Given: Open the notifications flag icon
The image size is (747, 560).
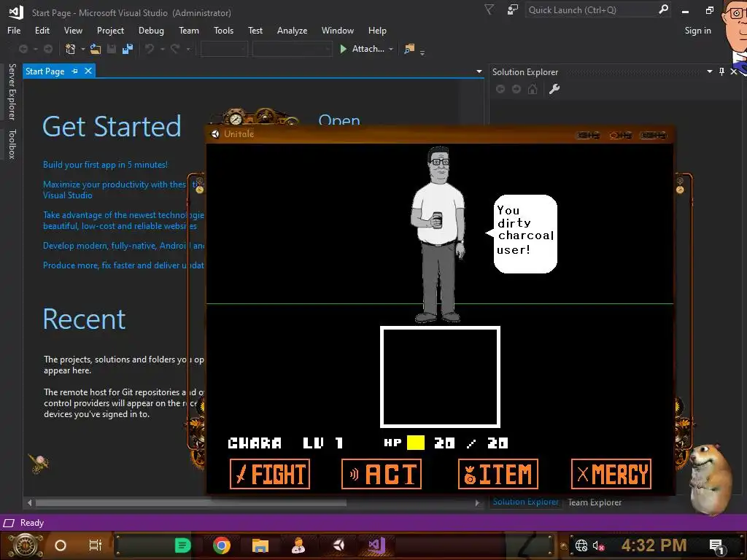Looking at the screenshot, I should coord(489,9).
